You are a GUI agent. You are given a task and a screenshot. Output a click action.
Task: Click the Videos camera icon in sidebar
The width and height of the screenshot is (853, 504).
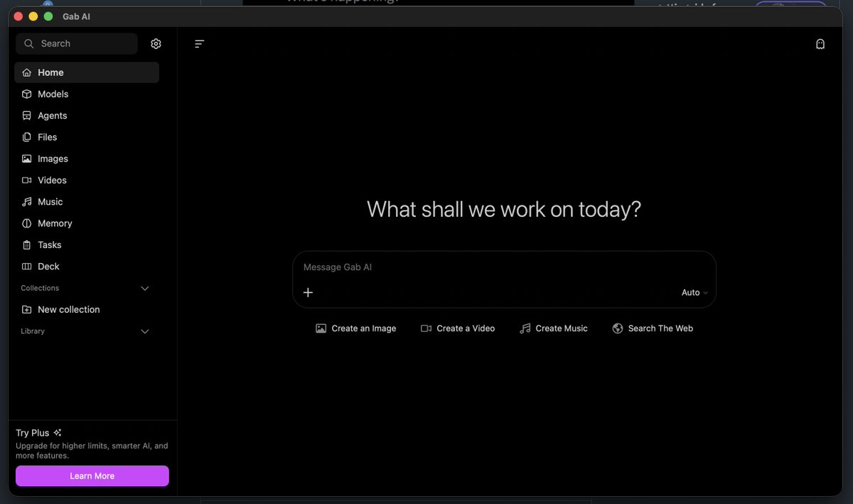(x=27, y=180)
